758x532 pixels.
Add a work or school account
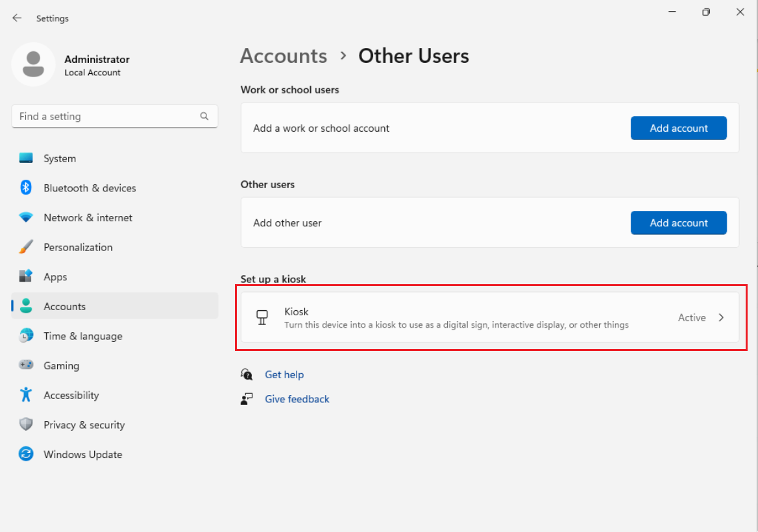click(x=678, y=128)
